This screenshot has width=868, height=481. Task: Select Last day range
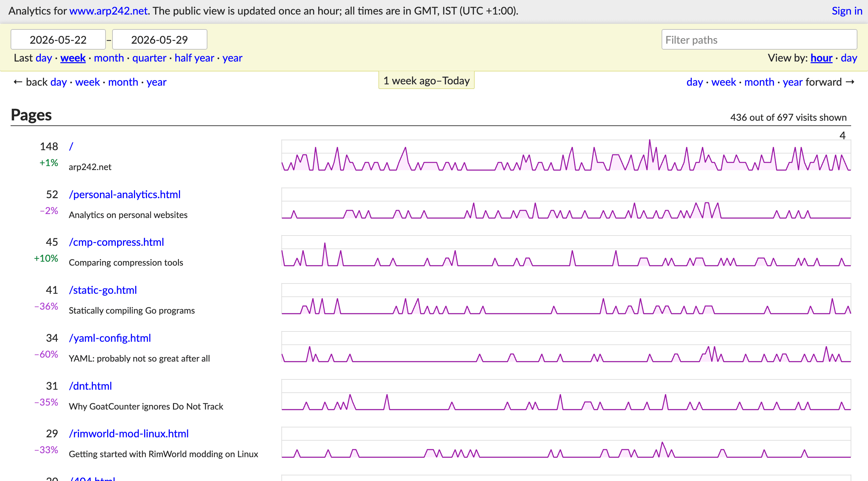pyautogui.click(x=44, y=58)
